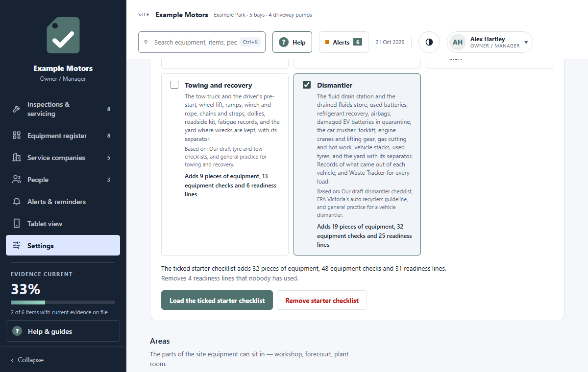
Task: Open the Alerts button showing 6
Action: [x=343, y=42]
